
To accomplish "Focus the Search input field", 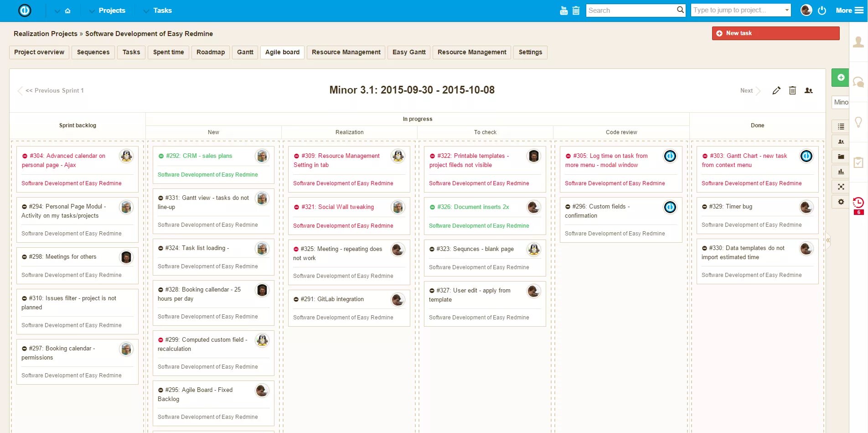I will tap(631, 10).
